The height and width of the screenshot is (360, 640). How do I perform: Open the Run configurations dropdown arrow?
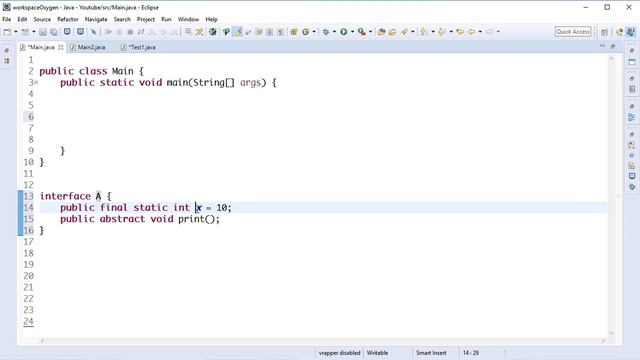[x=352, y=32]
